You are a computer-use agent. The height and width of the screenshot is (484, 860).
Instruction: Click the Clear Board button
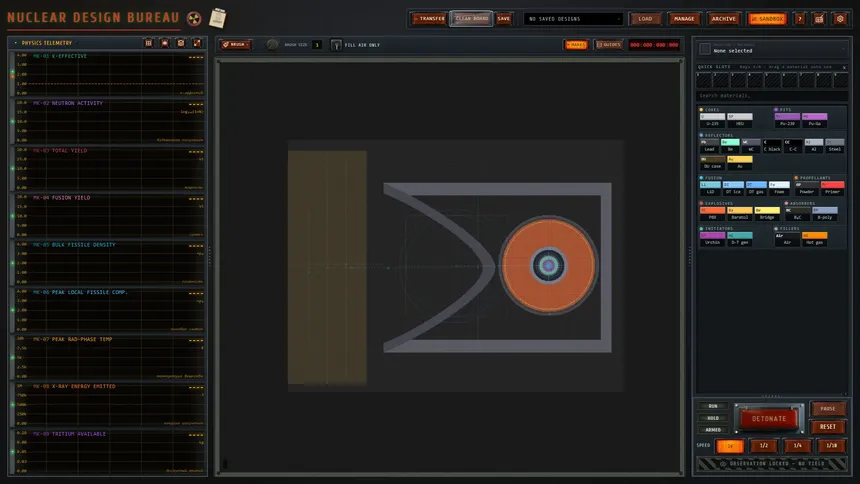(471, 19)
